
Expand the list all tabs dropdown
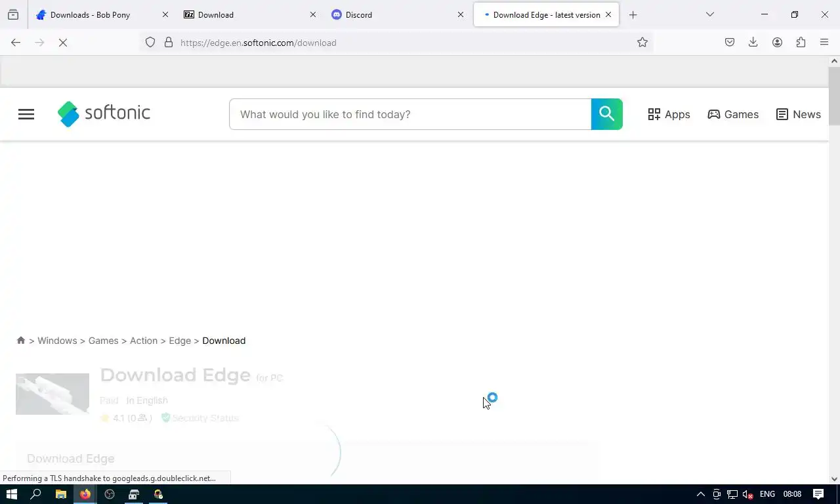tap(709, 14)
